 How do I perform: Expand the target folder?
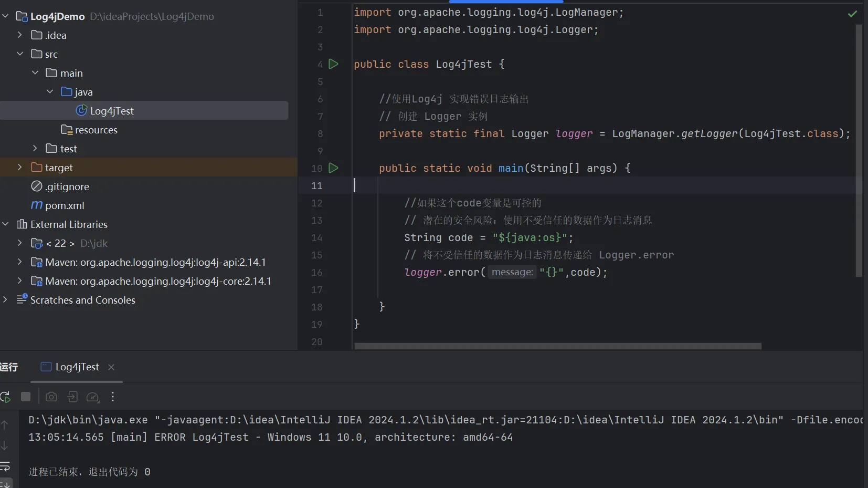[19, 168]
